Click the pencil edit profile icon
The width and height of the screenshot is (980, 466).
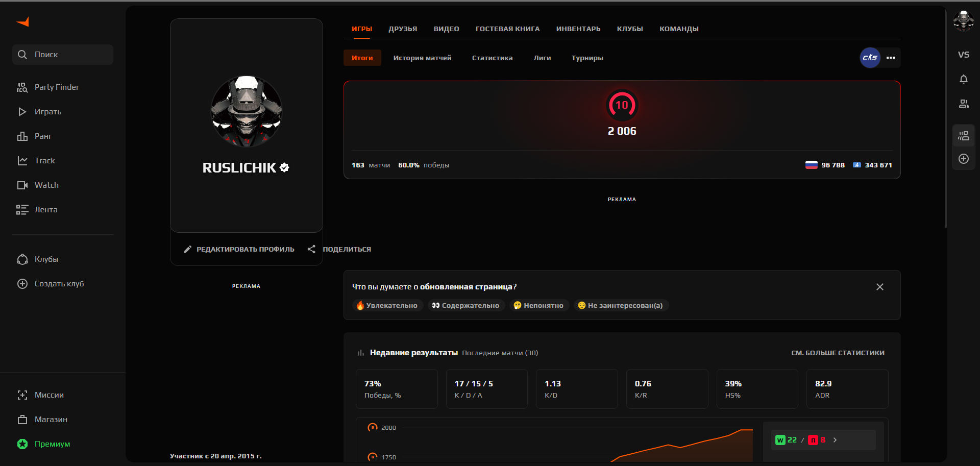(187, 249)
